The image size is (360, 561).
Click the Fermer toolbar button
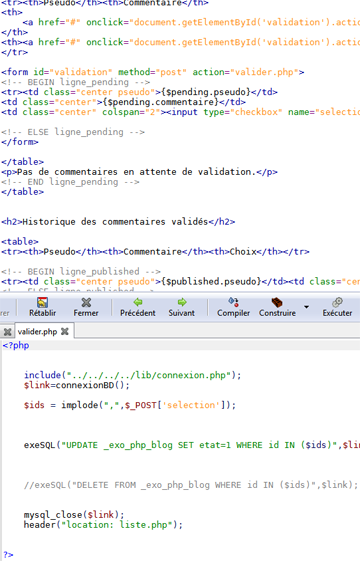[x=86, y=307]
